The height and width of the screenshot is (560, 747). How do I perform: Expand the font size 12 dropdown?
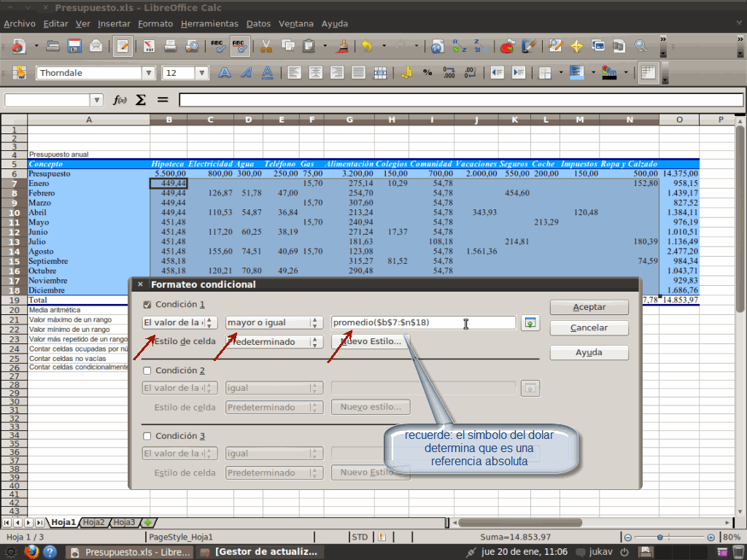[202, 73]
